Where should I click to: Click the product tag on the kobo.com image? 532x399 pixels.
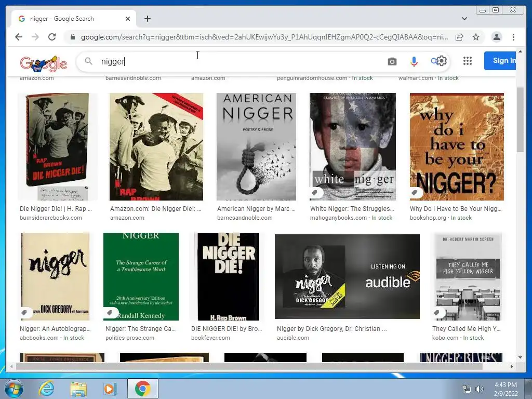(x=438, y=312)
